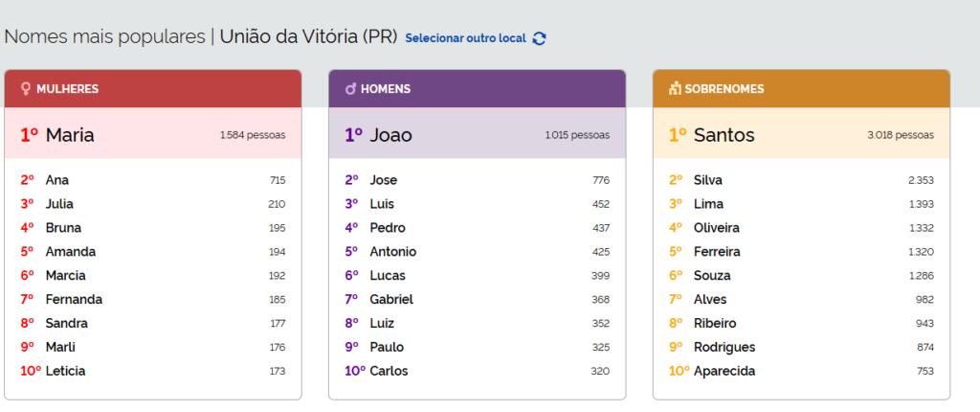Select the name Pedro in men's list

(388, 228)
